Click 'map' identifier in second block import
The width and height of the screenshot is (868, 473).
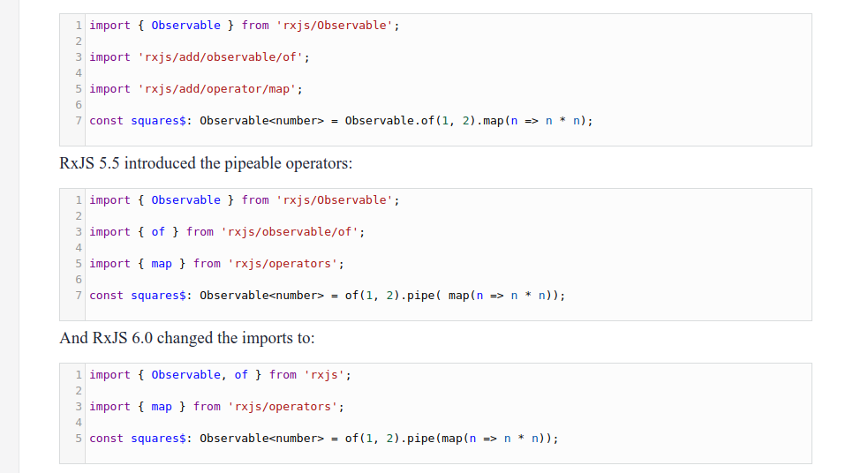pos(162,264)
